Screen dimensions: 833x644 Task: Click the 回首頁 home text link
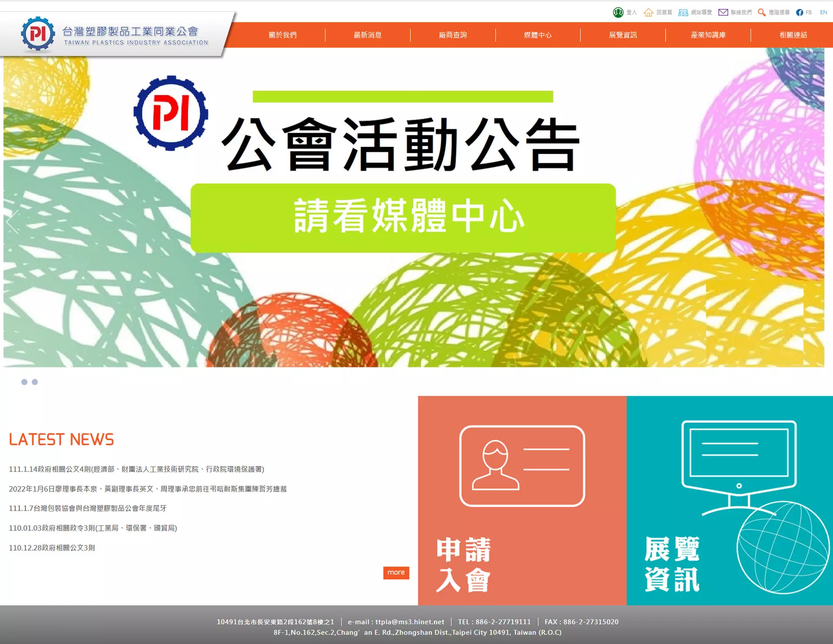pos(664,13)
